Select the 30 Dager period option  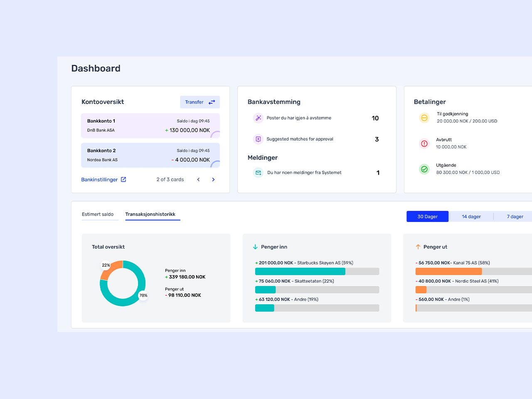(x=427, y=217)
